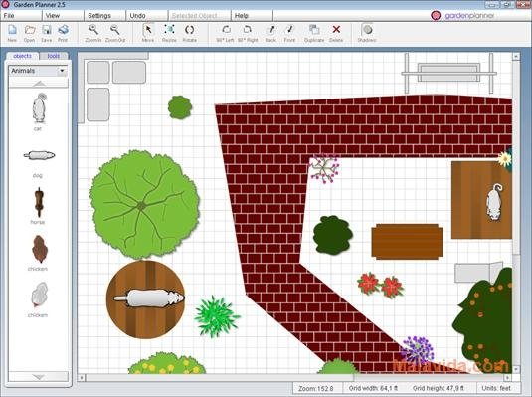Open a saved plan with Open icon
Image resolution: width=532 pixels, height=397 pixels.
[x=30, y=33]
